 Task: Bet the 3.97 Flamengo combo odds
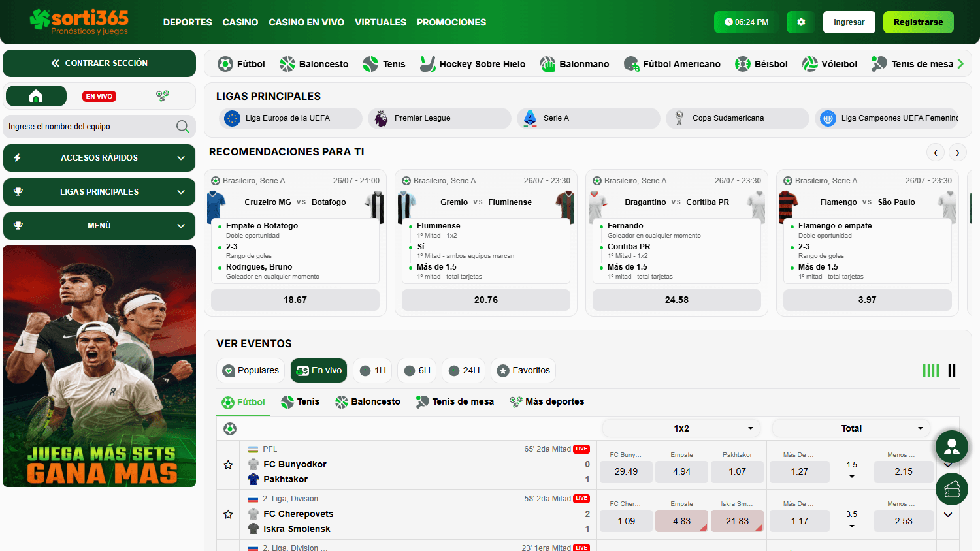pos(868,300)
